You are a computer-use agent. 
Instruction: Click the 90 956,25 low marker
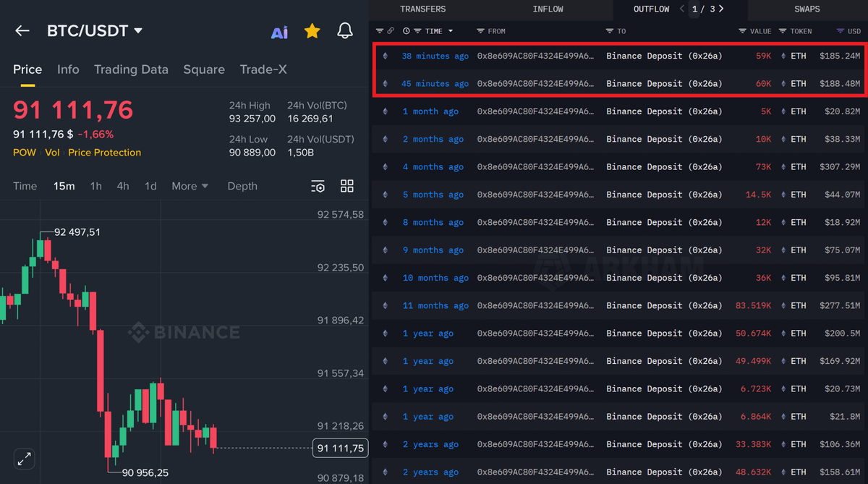(x=145, y=472)
